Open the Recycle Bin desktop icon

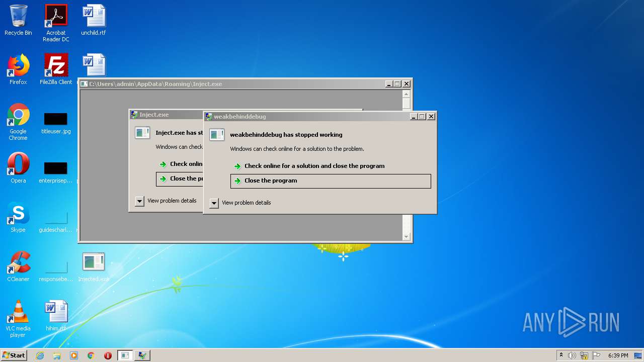point(18,20)
